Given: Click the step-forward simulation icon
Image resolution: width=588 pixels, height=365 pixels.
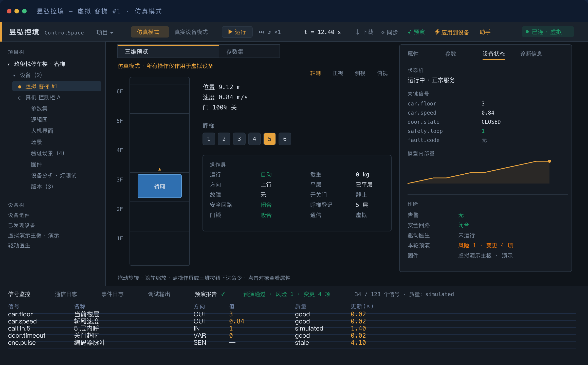Looking at the screenshot, I should click(261, 32).
